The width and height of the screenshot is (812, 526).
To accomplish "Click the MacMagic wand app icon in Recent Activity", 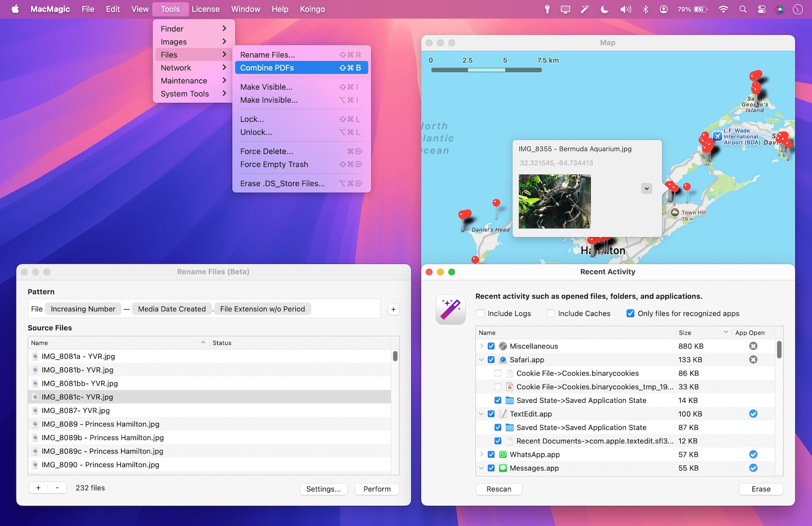I will [450, 309].
